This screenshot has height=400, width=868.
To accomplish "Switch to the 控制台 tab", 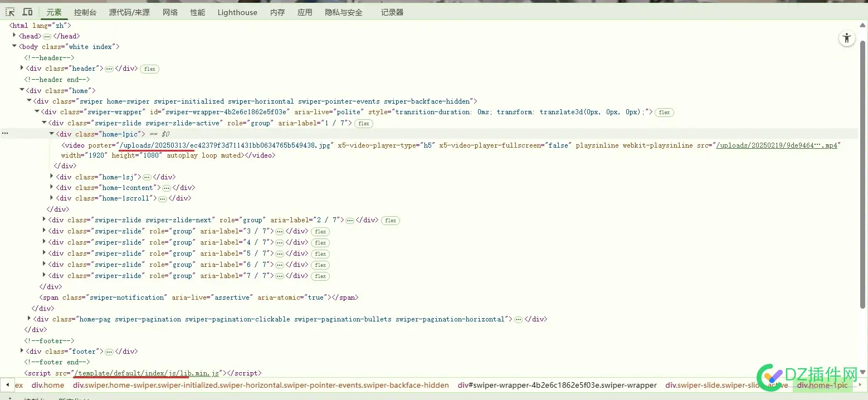I will [x=85, y=12].
